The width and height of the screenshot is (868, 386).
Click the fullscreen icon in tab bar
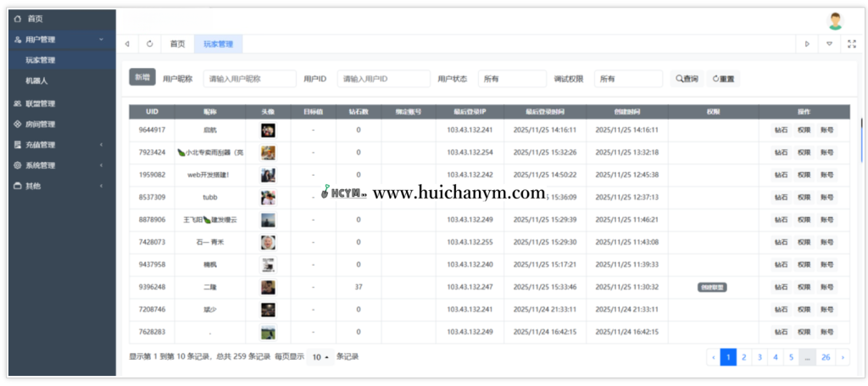pos(851,43)
